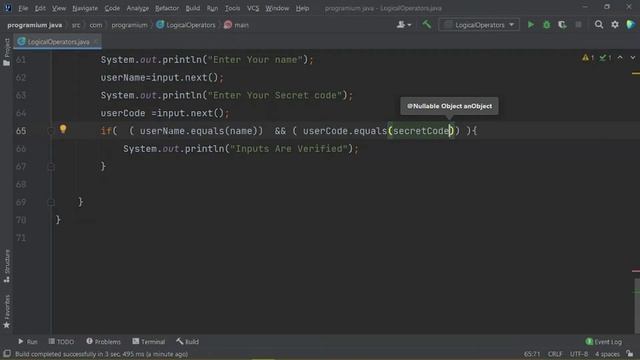The height and width of the screenshot is (360, 640).
Task: Click the colorful plugin icon at top right
Action: click(631, 24)
